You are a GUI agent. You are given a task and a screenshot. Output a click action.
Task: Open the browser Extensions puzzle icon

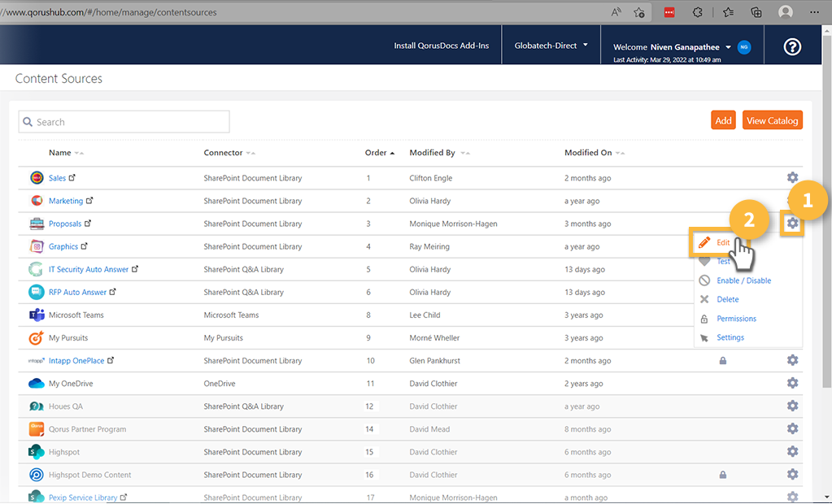(x=698, y=12)
